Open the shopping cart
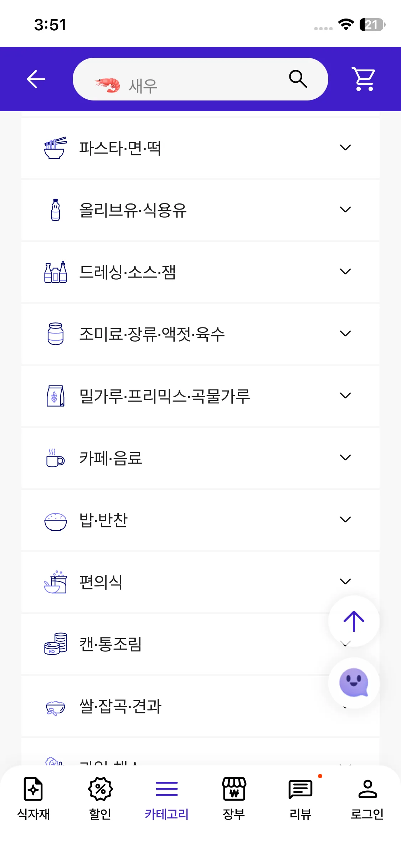The image size is (401, 868). click(x=363, y=79)
